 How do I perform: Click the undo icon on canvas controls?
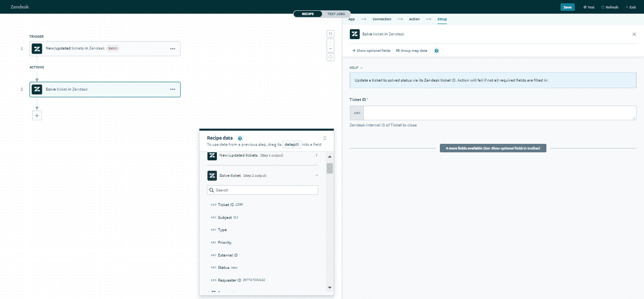click(330, 33)
